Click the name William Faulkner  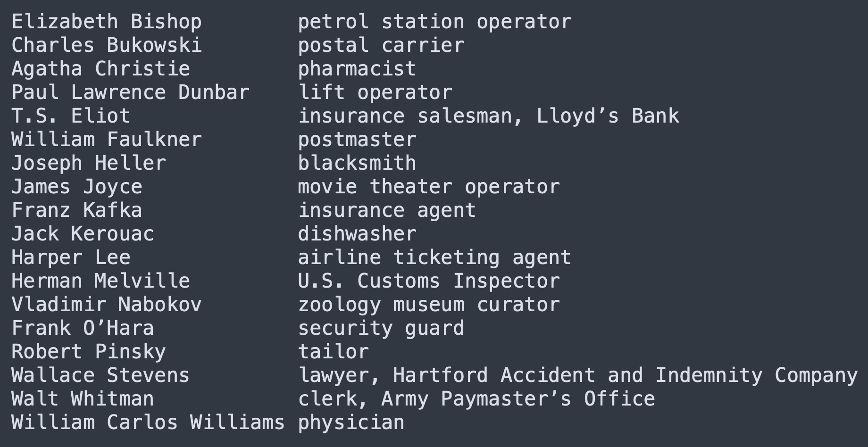[x=107, y=140]
